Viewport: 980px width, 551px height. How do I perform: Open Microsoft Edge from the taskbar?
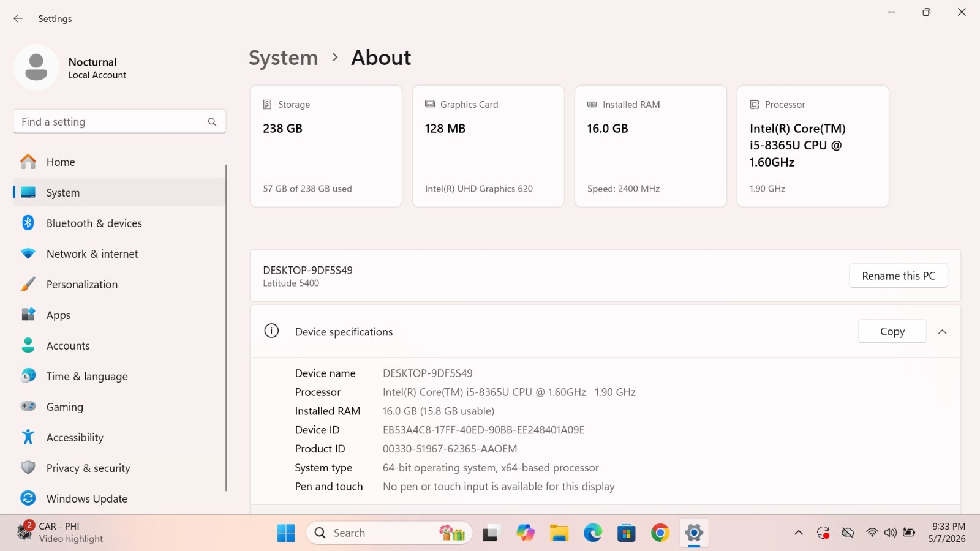pos(593,533)
